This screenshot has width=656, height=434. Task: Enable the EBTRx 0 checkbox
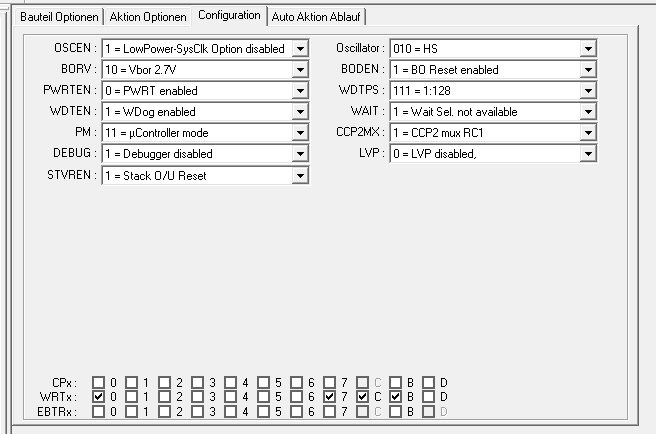pos(98,411)
